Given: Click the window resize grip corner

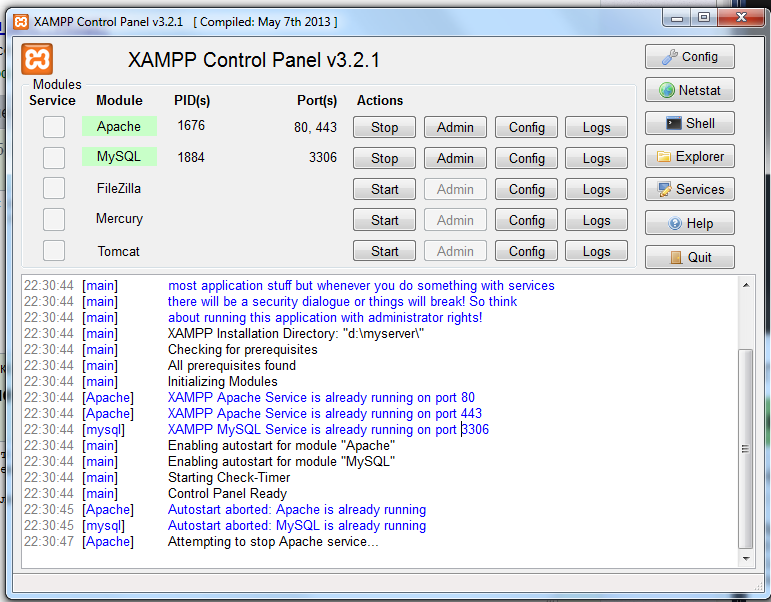Looking at the screenshot, I should point(758,585).
